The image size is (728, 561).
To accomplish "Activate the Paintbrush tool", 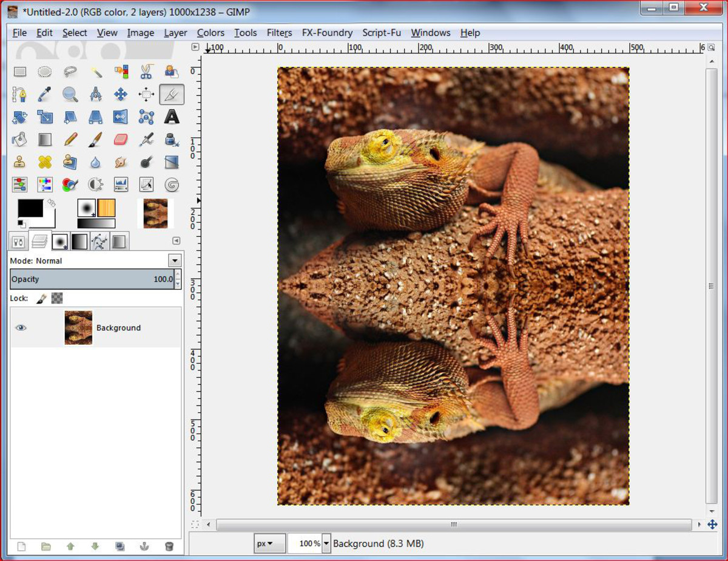I will pos(95,139).
